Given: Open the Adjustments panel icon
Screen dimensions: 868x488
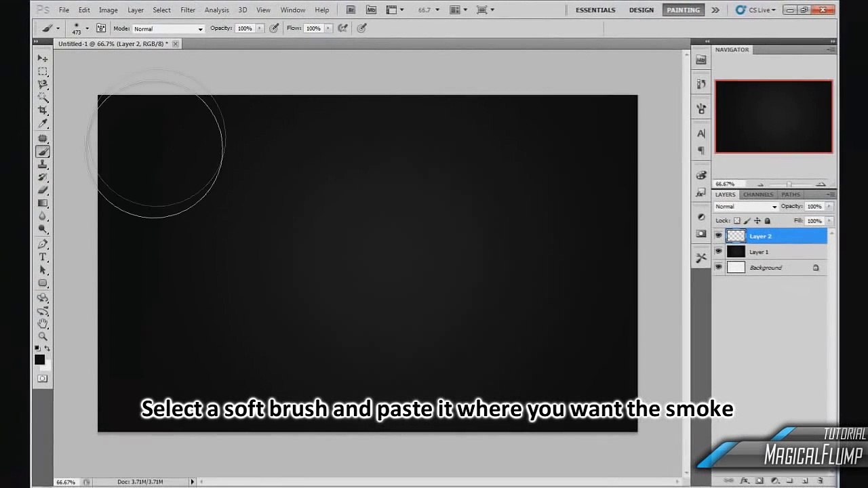Looking at the screenshot, I should point(701,217).
